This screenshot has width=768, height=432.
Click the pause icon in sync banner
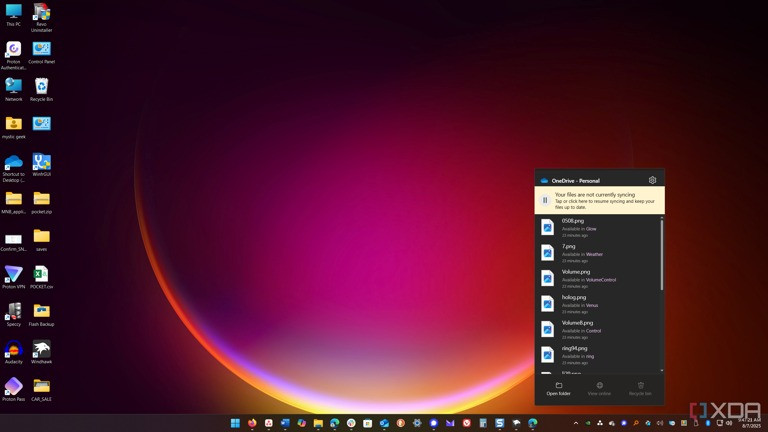tap(545, 200)
